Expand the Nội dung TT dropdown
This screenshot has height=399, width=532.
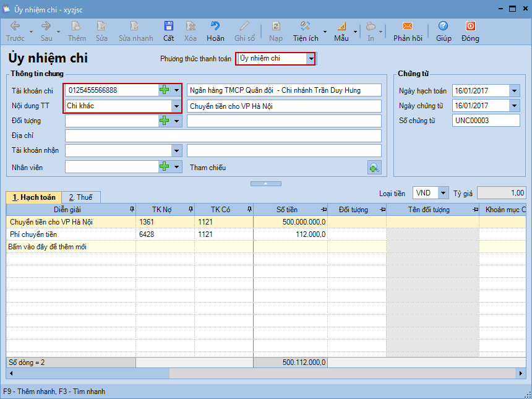(x=176, y=106)
